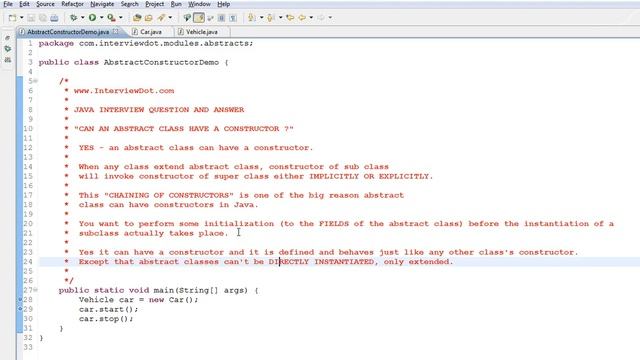
Task: Open the Search menu
Action: point(130,4)
